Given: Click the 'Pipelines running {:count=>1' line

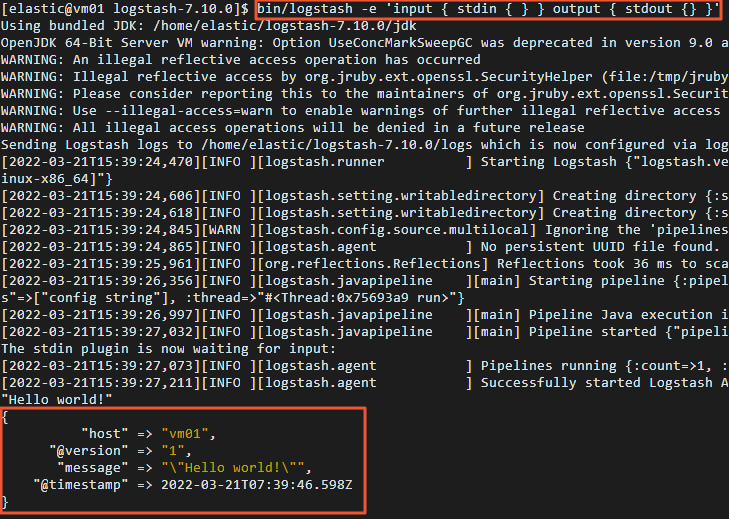Looking at the screenshot, I should pos(364,366).
